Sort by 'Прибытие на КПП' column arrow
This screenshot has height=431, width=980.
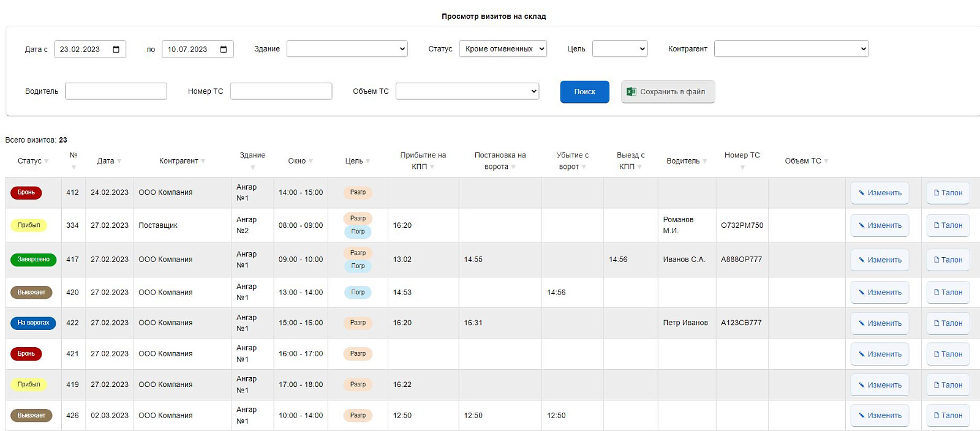432,167
